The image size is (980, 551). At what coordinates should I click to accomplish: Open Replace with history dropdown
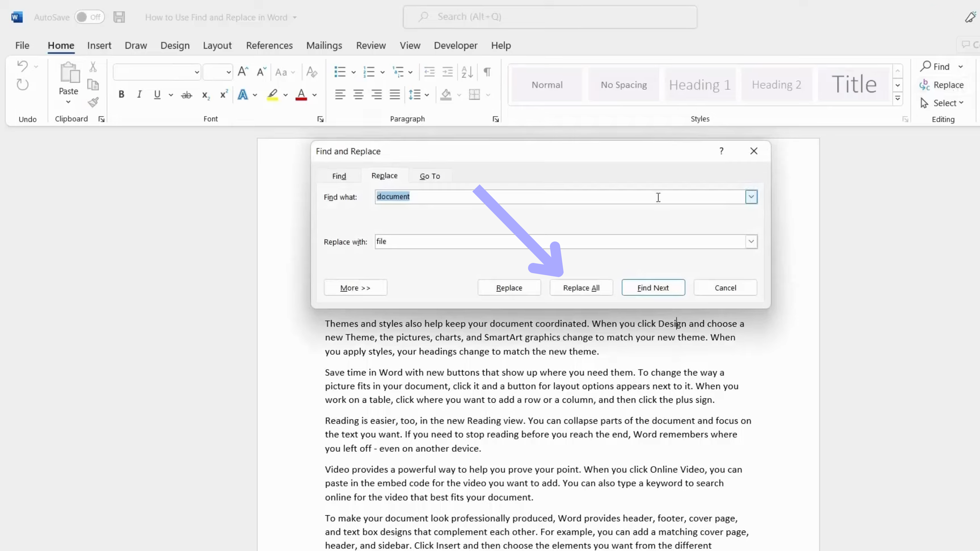pos(751,241)
